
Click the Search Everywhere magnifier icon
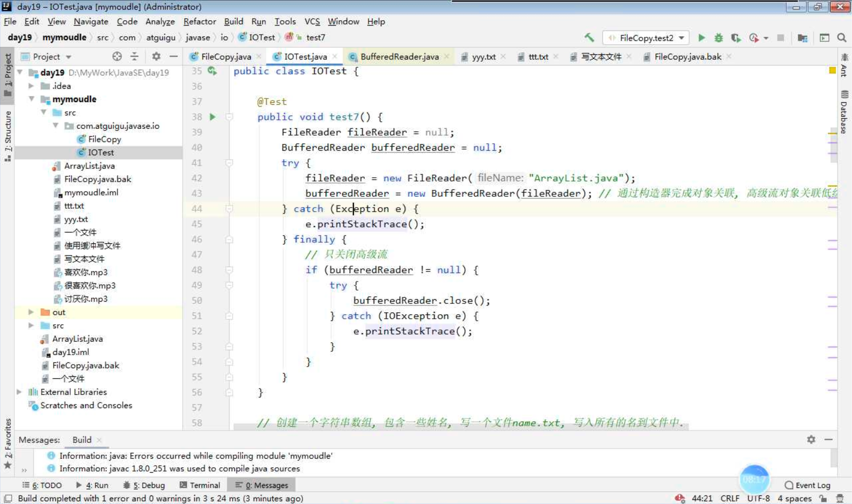pyautogui.click(x=842, y=38)
